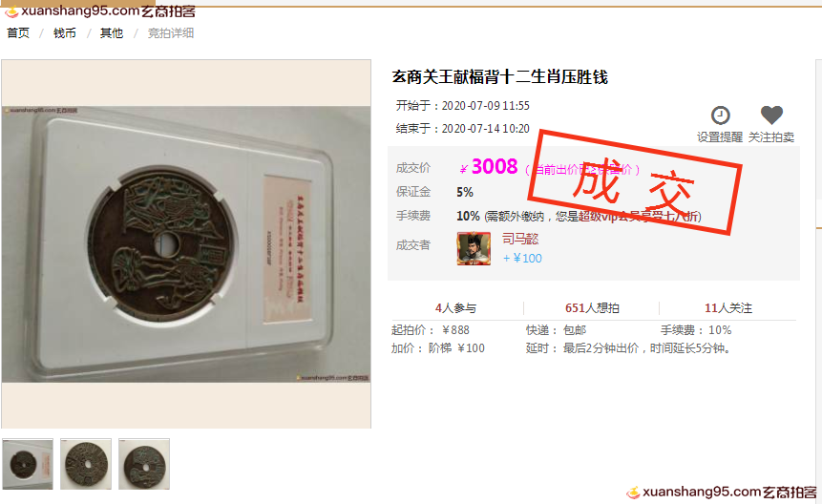Viewport: 822px width, 504px height.
Task: Click the main coin photo
Action: (186, 244)
